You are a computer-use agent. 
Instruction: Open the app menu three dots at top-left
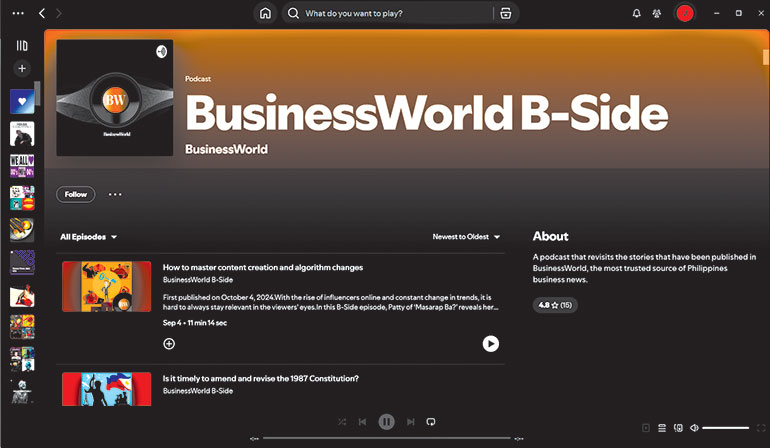point(18,13)
